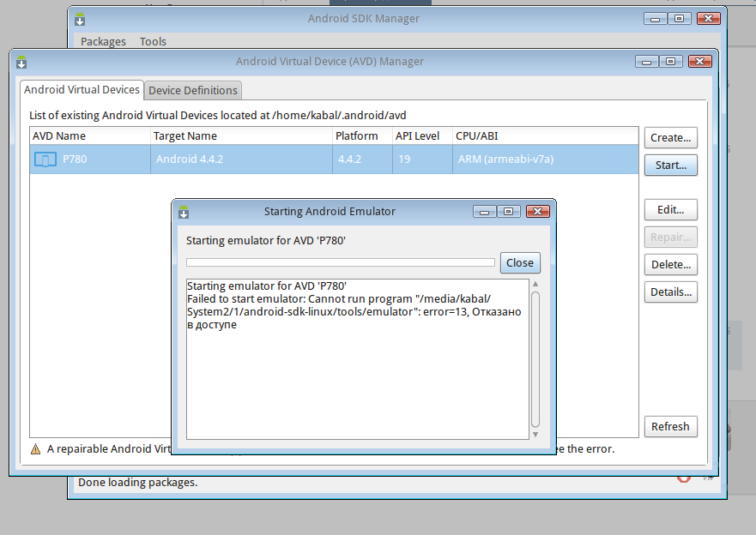Minimize the AVD Manager window
756x535 pixels.
click(646, 61)
